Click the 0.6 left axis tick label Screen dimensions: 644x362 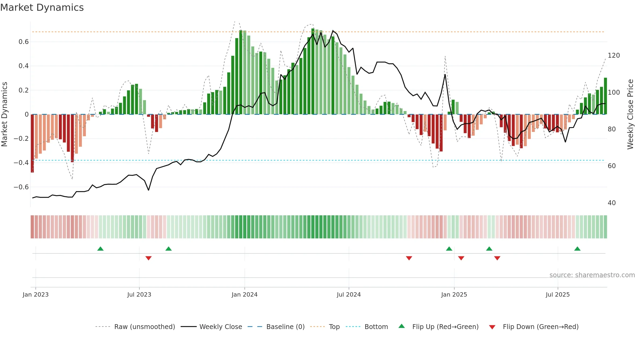tap(24, 42)
